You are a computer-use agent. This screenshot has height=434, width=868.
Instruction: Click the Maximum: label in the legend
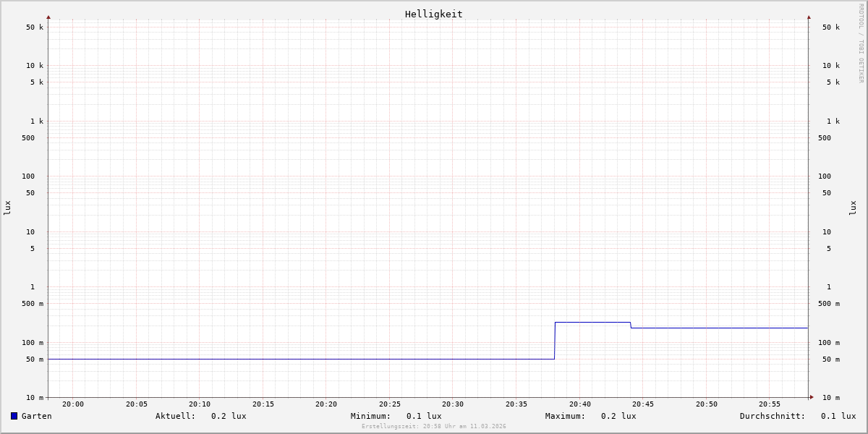tap(566, 416)
